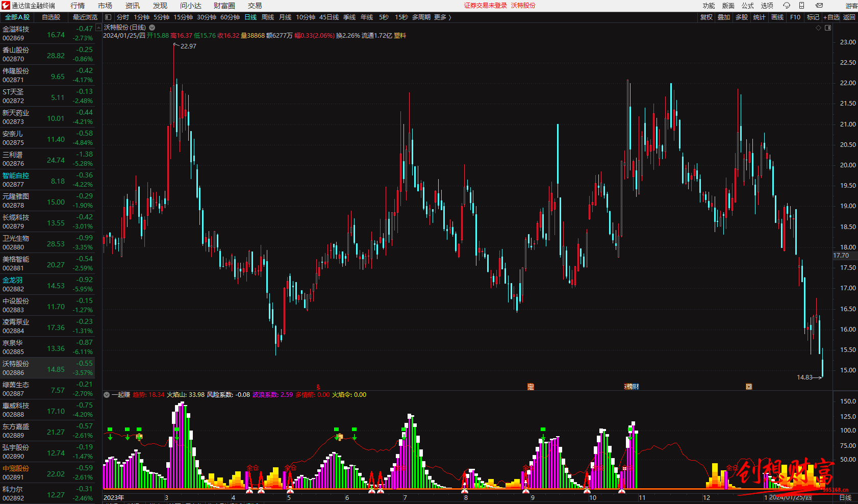Select the 日线 period tab

250,17
